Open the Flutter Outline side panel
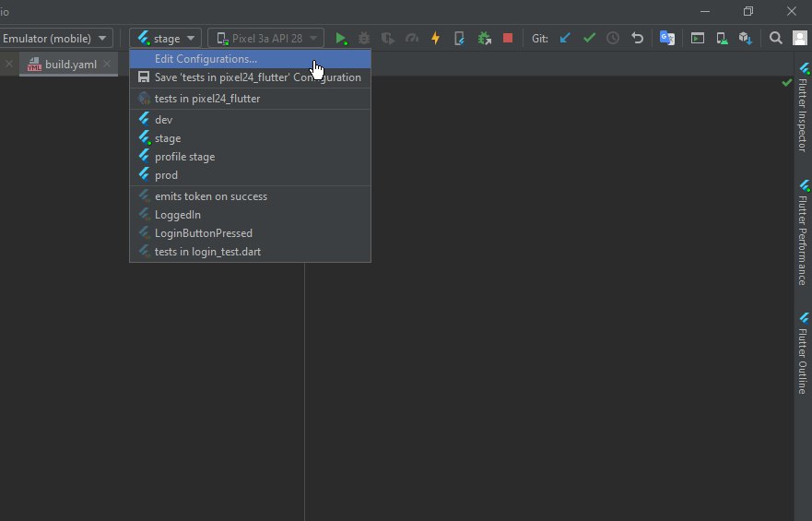 point(803,354)
